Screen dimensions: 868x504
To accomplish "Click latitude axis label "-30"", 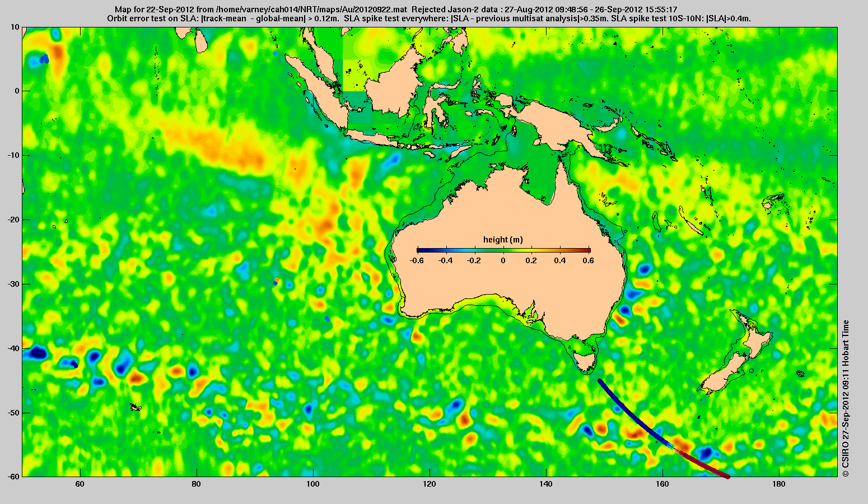I will click(13, 284).
